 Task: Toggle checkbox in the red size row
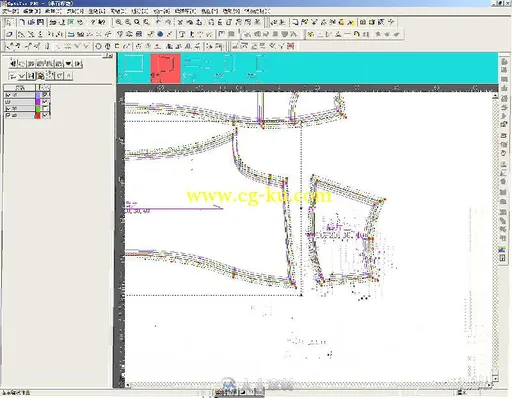click(x=45, y=115)
